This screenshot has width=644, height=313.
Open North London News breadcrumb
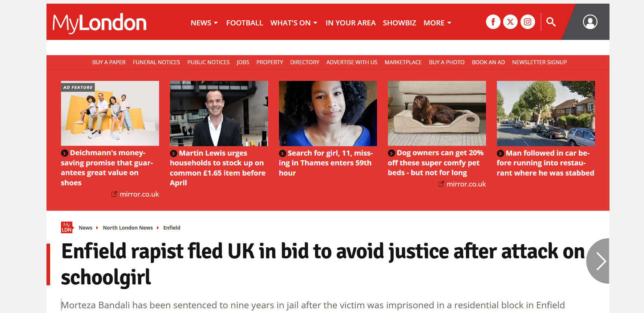128,228
